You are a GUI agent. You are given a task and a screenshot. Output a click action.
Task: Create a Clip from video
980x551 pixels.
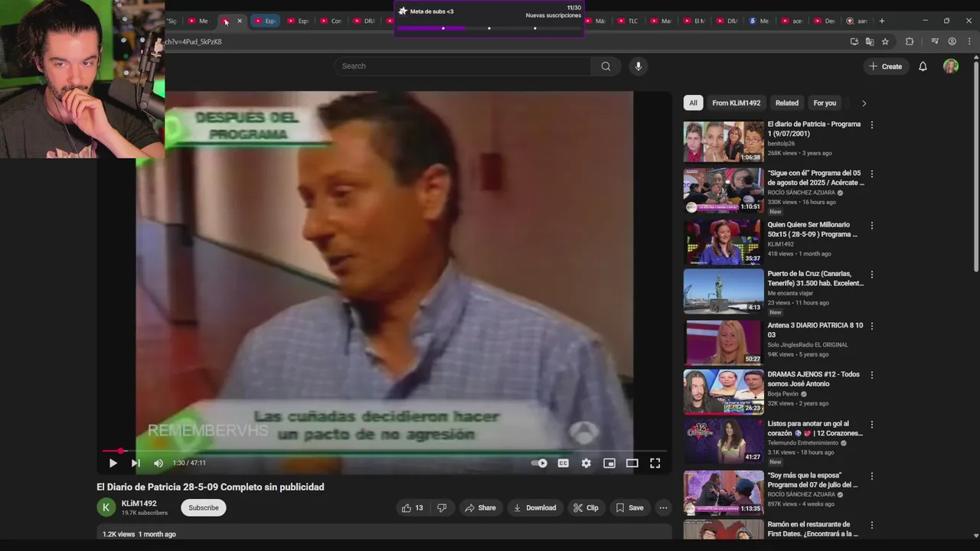(586, 507)
